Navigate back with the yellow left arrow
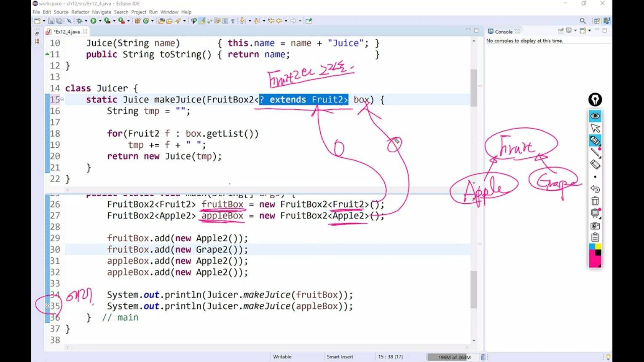644x362 pixels. pos(279,21)
